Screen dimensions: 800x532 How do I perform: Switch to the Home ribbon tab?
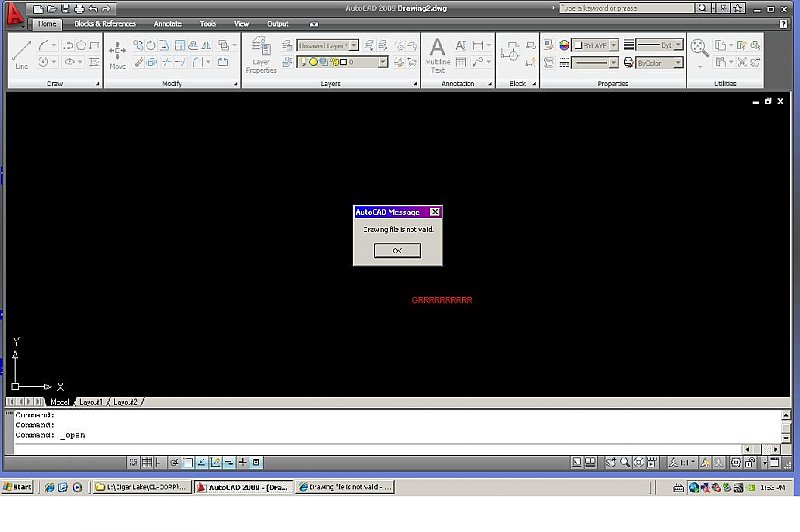(47, 24)
